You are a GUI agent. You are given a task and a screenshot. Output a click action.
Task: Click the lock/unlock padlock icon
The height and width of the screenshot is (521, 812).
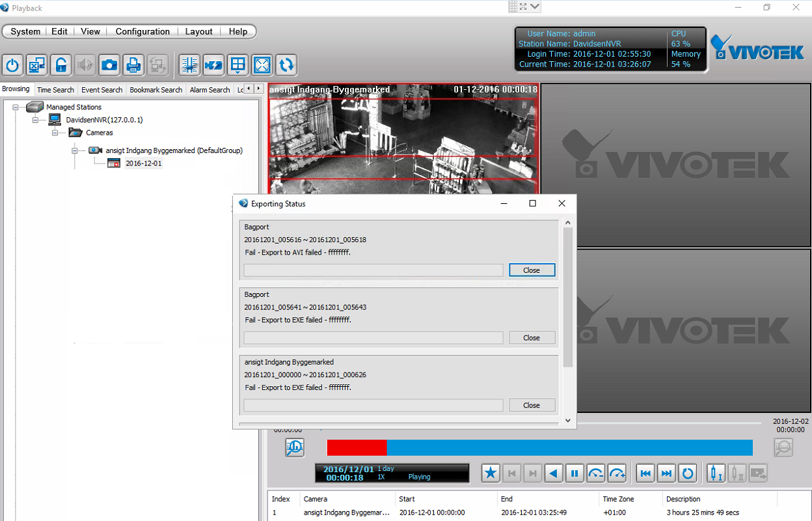[x=61, y=64]
